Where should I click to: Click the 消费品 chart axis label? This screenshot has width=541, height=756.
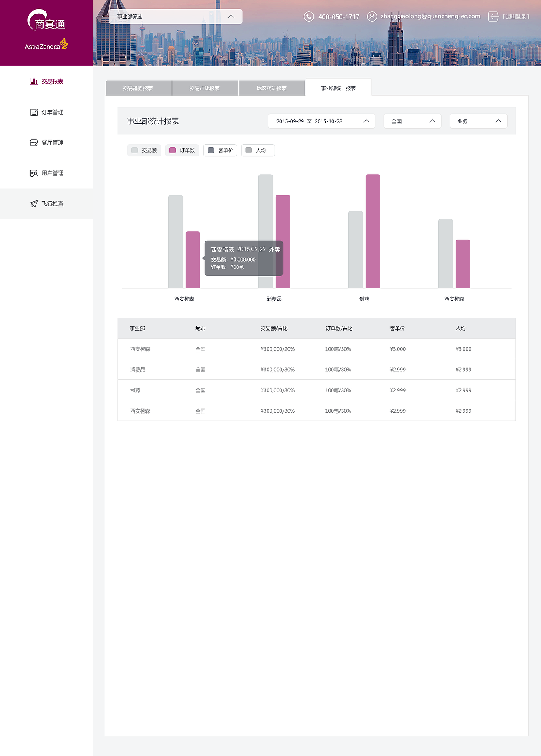pyautogui.click(x=274, y=299)
